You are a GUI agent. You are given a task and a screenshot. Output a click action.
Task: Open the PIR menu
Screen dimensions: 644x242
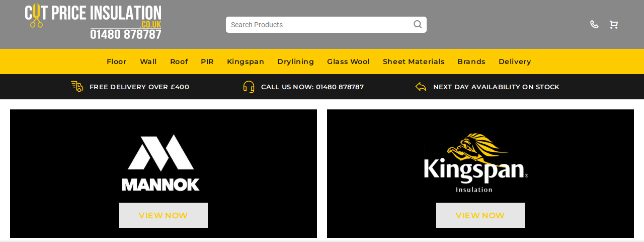point(207,62)
